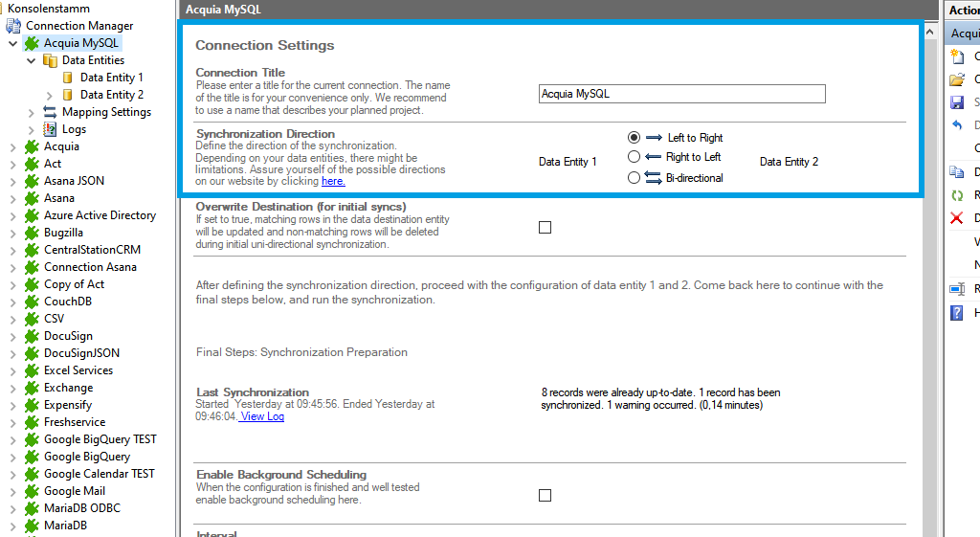Image resolution: width=980 pixels, height=537 pixels.
Task: Click the Connection Title text field
Action: pos(681,94)
